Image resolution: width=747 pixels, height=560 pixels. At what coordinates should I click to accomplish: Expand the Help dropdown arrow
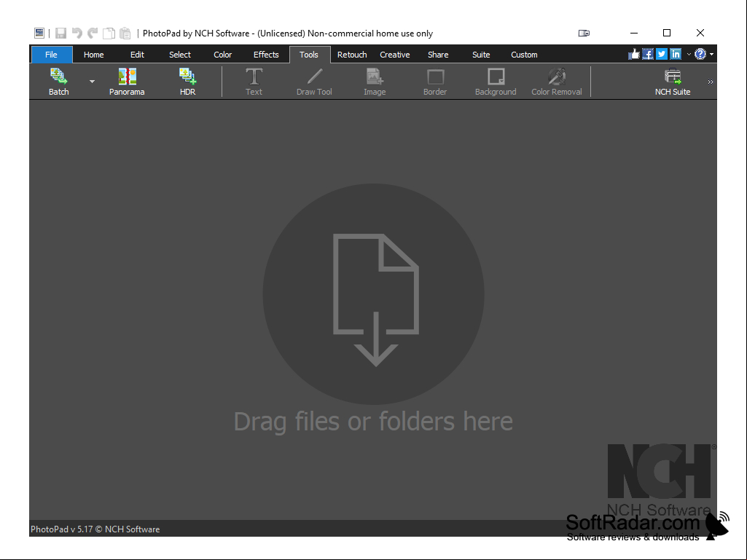pyautogui.click(x=712, y=55)
